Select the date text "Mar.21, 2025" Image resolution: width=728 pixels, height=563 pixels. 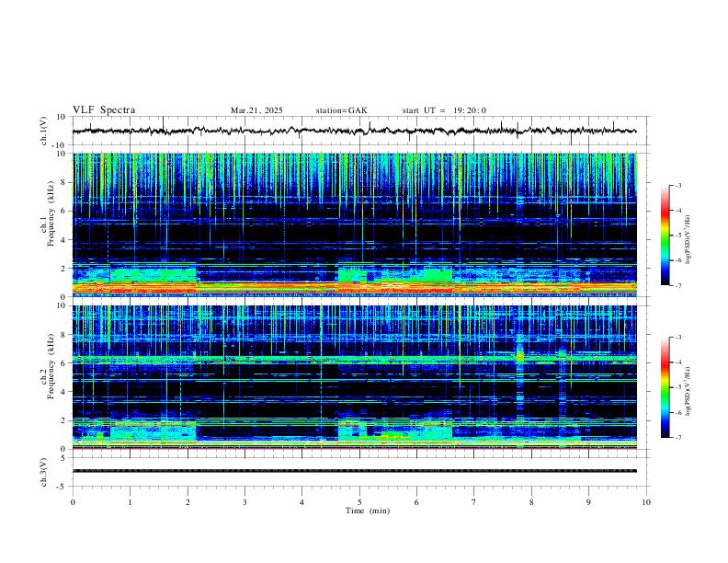[x=256, y=110]
